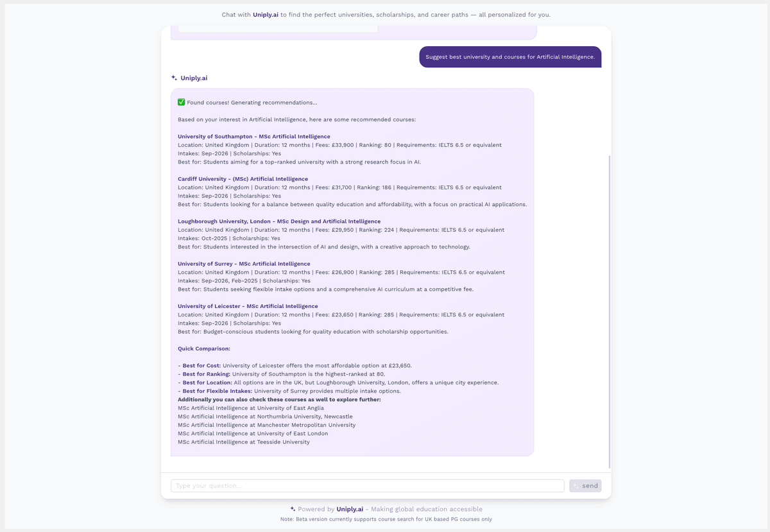Screen dimensions: 770x532
Task: Click the sparkle icon inside the send button
Action: (x=576, y=485)
